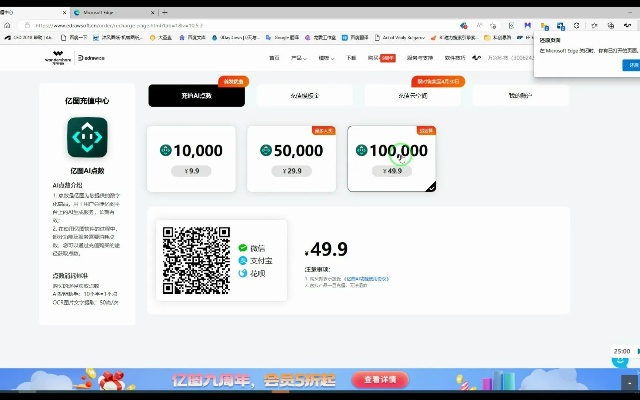Click the 亿图AI点数 label under icon
The height and width of the screenshot is (400, 640).
click(87, 171)
